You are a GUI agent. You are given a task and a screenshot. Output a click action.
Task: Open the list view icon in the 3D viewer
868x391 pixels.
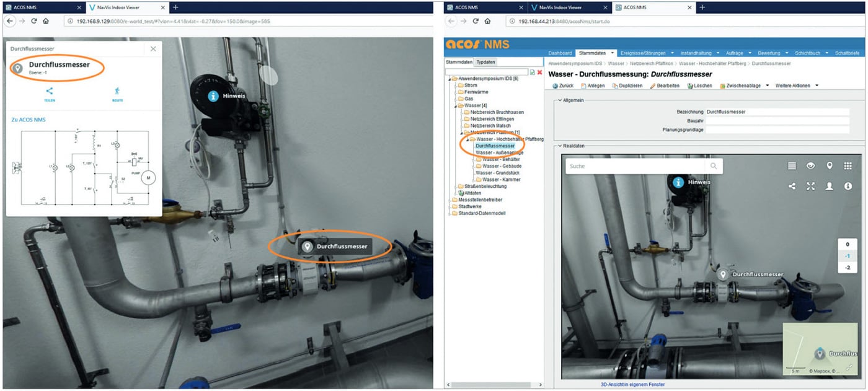(792, 165)
